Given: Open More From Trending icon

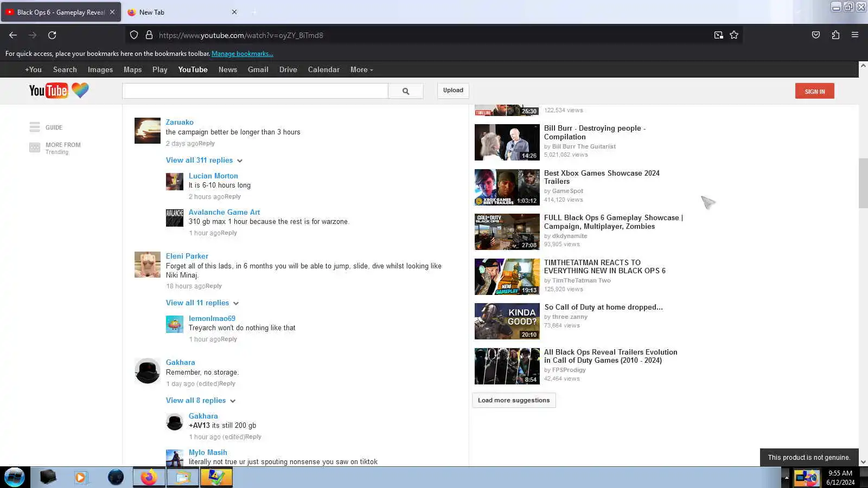Looking at the screenshot, I should coord(35,147).
